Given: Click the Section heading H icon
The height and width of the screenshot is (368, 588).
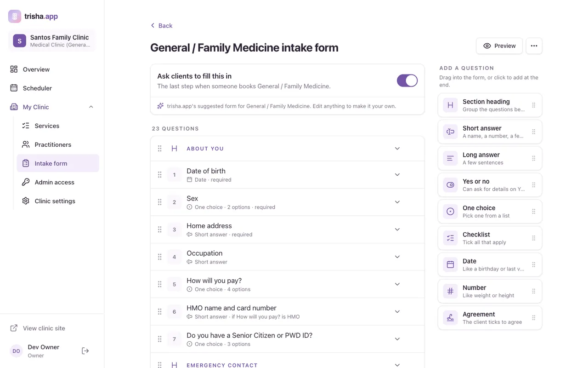Looking at the screenshot, I should (450, 105).
